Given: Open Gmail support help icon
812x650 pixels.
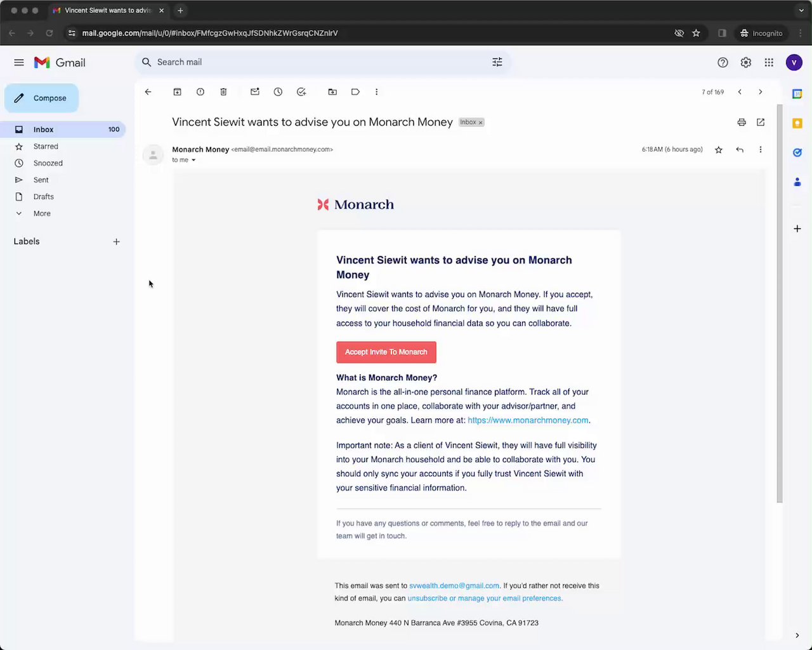Looking at the screenshot, I should point(723,62).
